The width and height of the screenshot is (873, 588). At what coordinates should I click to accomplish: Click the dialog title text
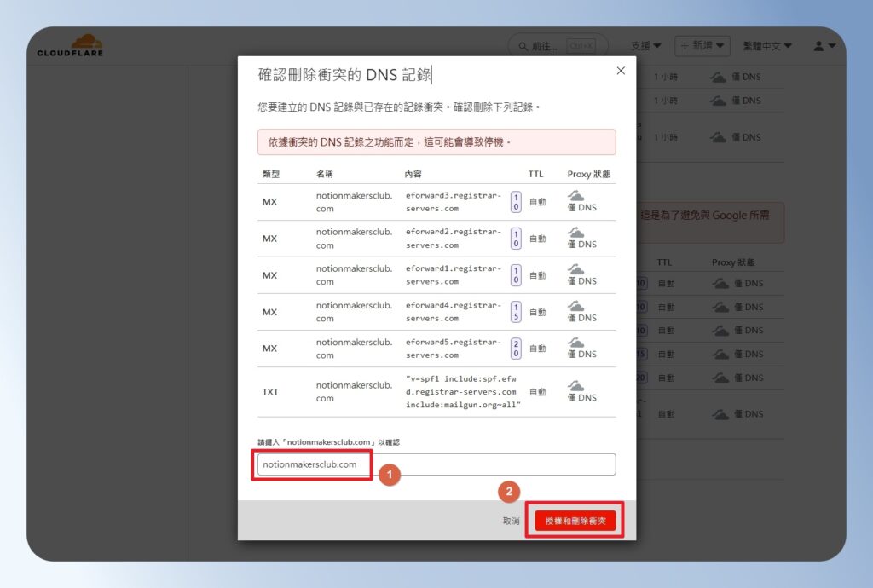[x=344, y=74]
